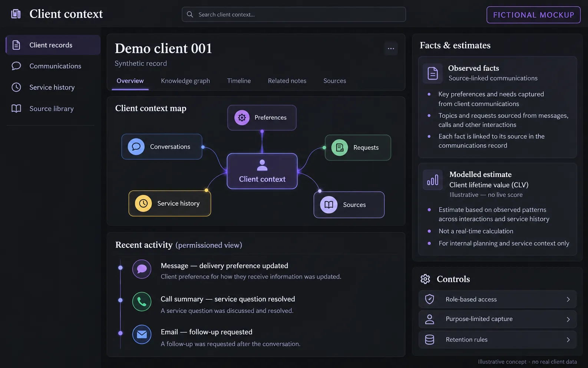
Task: Click the central Client context node
Action: point(262,171)
